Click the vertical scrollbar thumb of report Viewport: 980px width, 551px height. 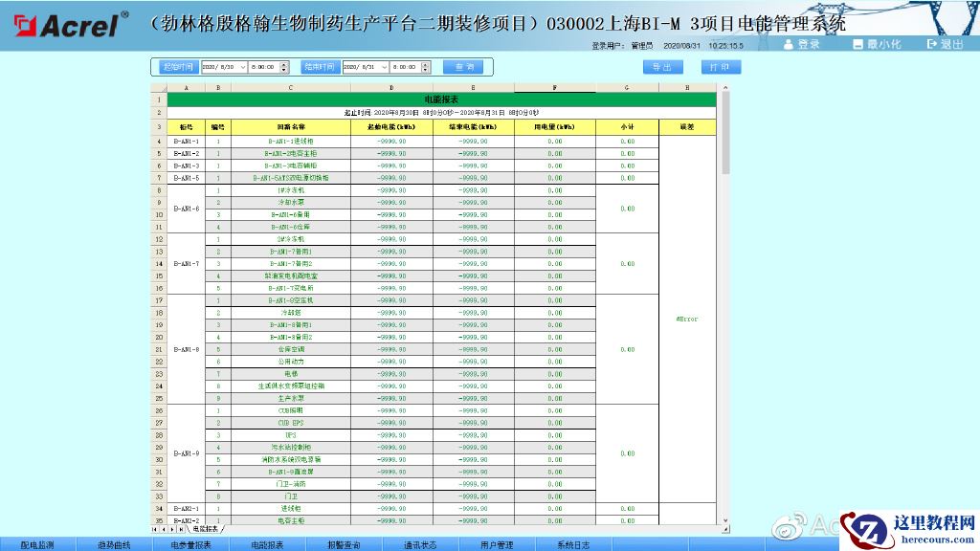pyautogui.click(x=725, y=134)
